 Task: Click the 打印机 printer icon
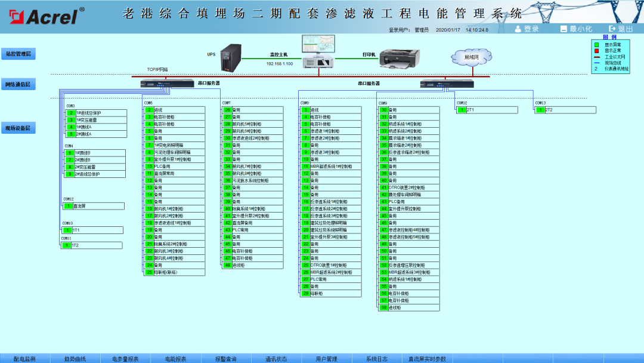tap(398, 60)
